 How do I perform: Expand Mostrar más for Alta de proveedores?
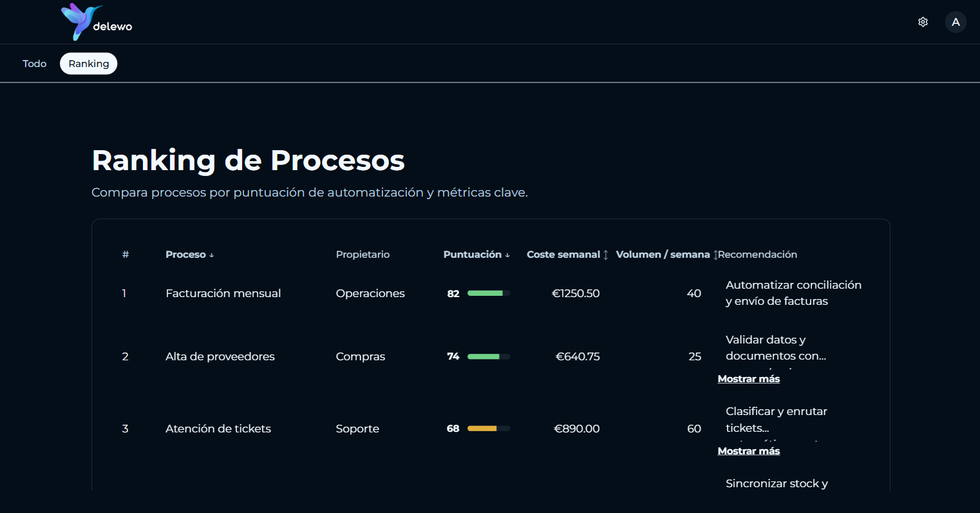[x=748, y=378]
